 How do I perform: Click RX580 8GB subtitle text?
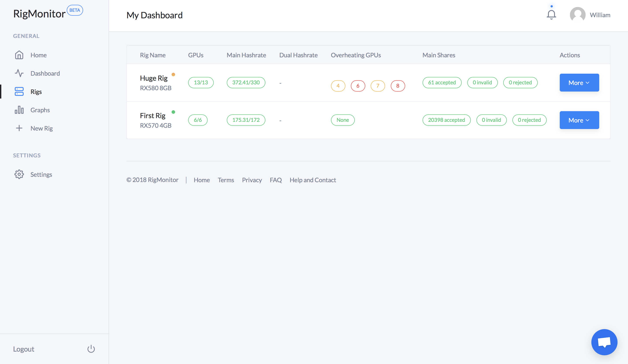click(x=156, y=88)
